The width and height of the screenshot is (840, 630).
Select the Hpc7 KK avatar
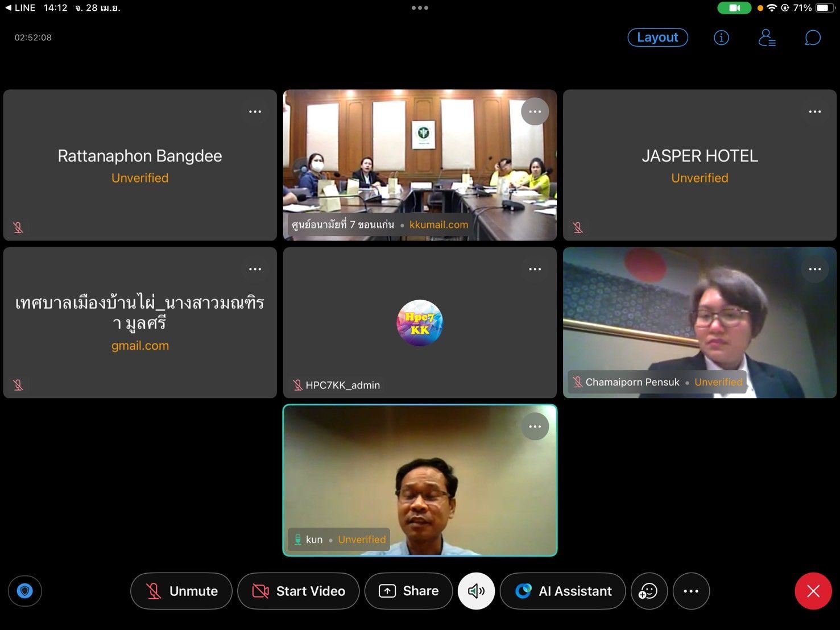(x=420, y=322)
